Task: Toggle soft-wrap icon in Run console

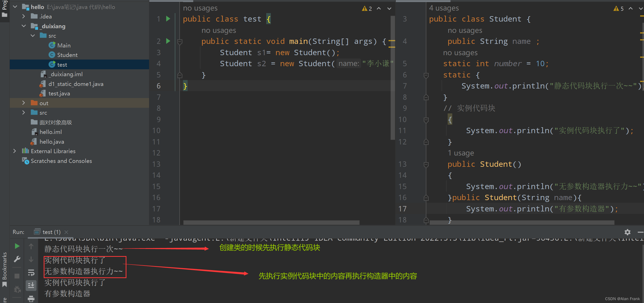Action: coord(31,272)
